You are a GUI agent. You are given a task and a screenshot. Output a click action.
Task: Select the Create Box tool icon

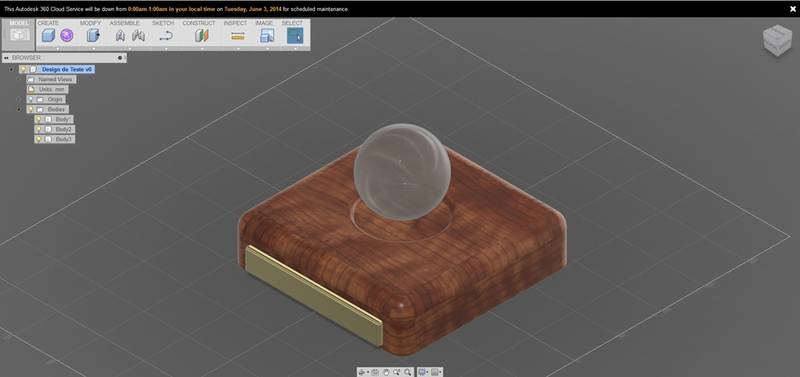[48, 35]
